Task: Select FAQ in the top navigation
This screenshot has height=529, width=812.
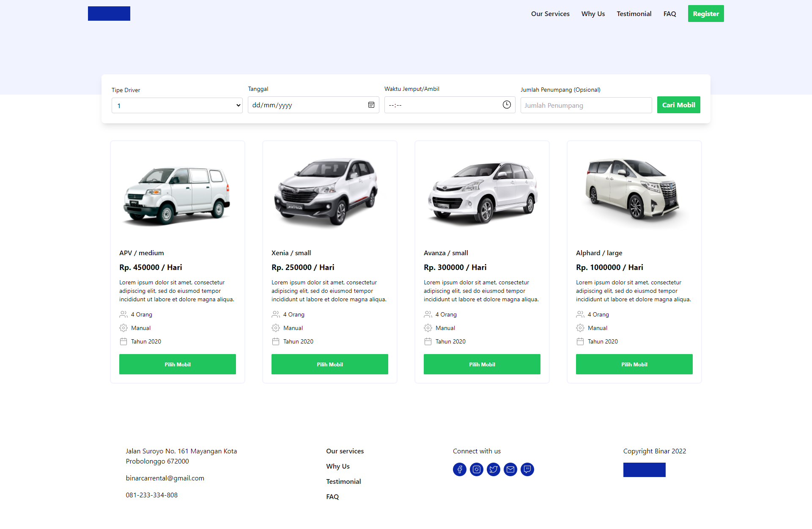Action: click(669, 14)
